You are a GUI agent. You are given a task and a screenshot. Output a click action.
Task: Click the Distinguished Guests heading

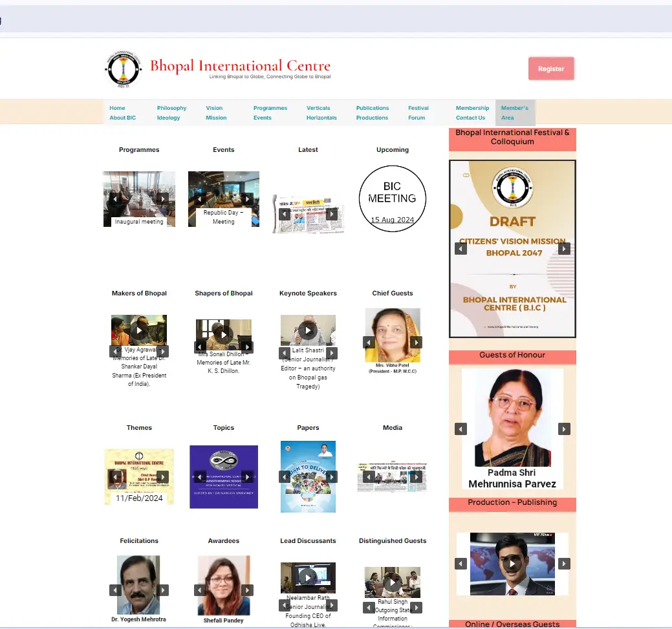[x=393, y=540]
